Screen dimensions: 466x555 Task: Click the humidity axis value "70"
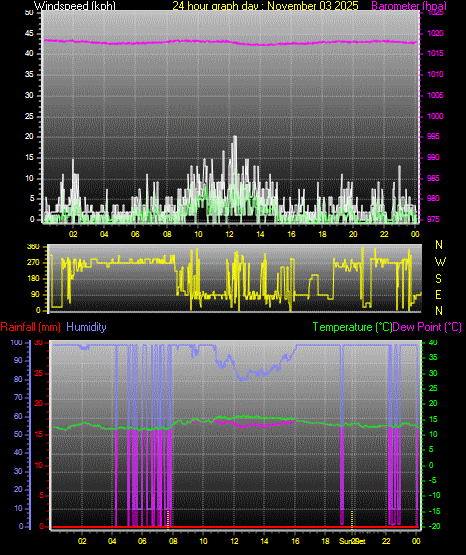tap(18, 397)
